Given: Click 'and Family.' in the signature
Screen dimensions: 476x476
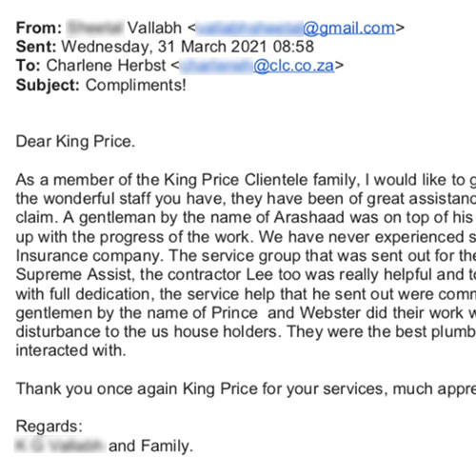Looking at the screenshot, I should pyautogui.click(x=150, y=446).
